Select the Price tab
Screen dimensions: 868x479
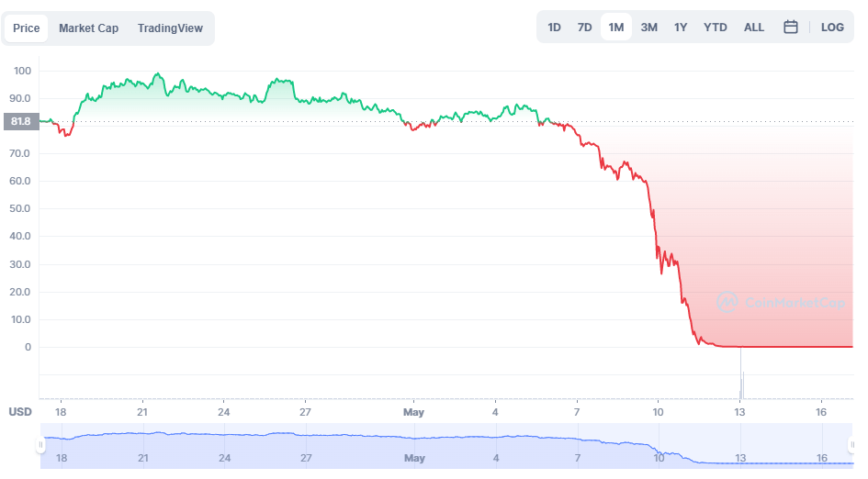[26, 28]
